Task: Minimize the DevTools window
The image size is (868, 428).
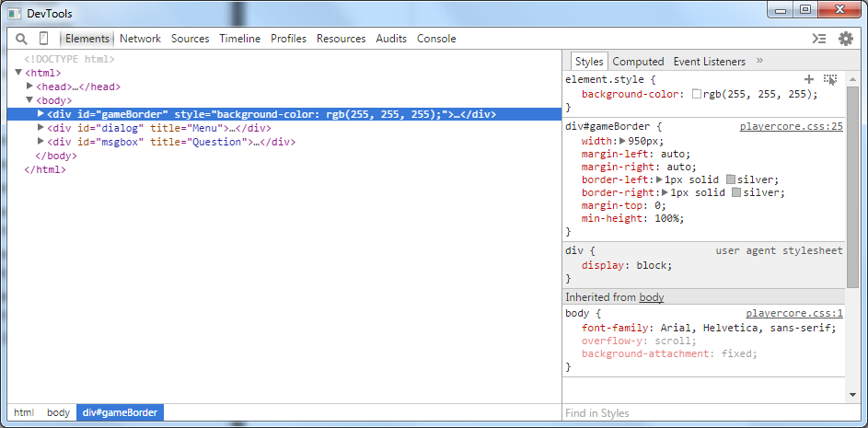Action: click(781, 9)
